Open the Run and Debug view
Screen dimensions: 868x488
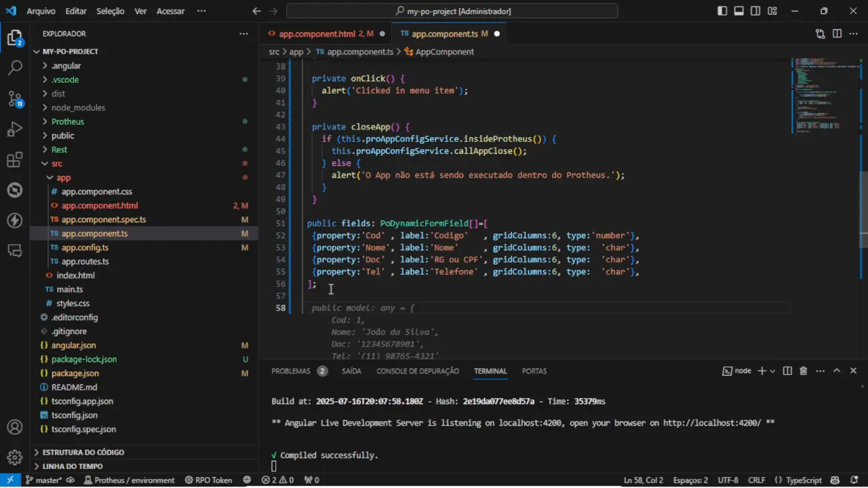[15, 129]
